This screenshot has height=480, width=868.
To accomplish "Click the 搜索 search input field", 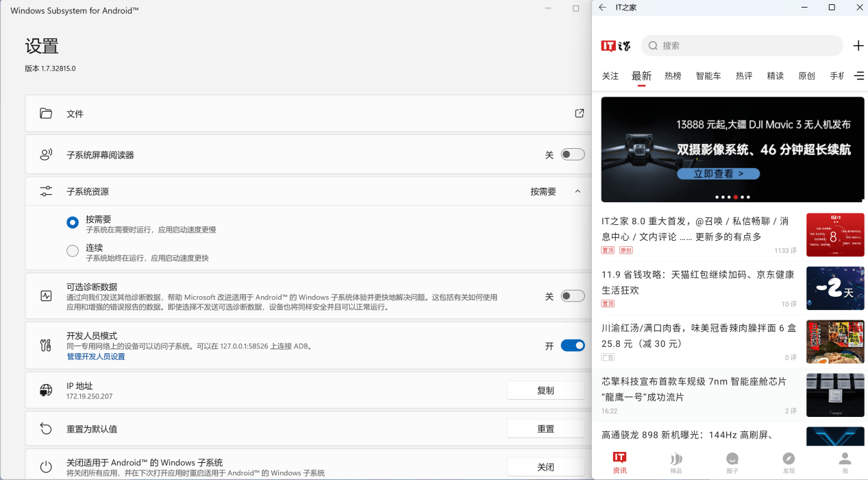I will pos(742,45).
